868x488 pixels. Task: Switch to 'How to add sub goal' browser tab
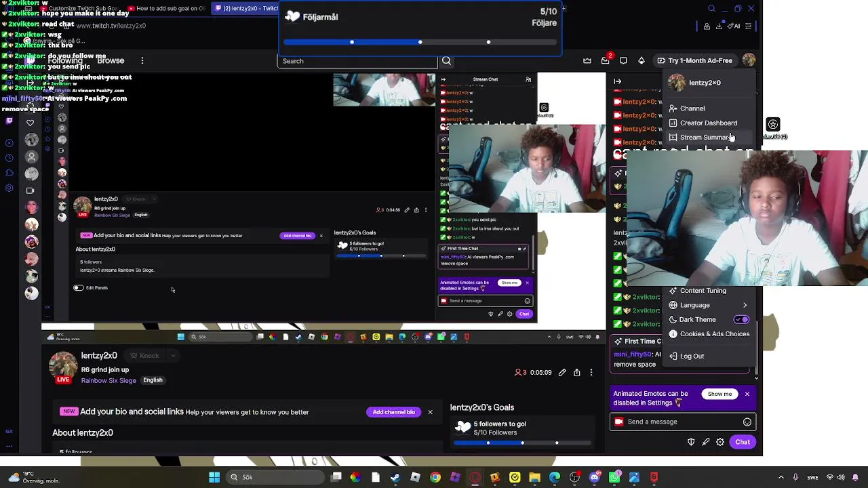(x=167, y=8)
